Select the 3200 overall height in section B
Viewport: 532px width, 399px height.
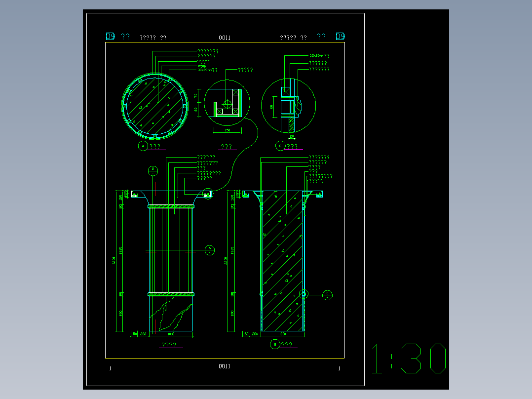coord(226,260)
